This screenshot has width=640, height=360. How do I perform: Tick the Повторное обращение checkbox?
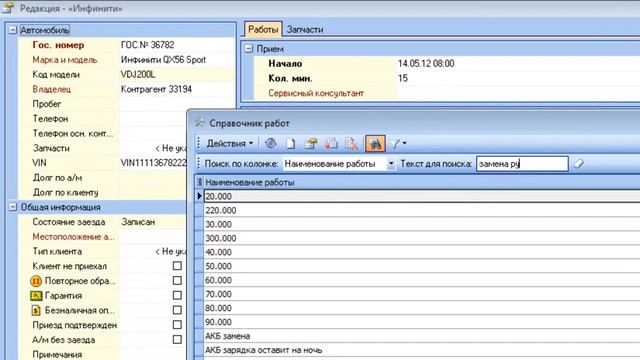click(177, 280)
